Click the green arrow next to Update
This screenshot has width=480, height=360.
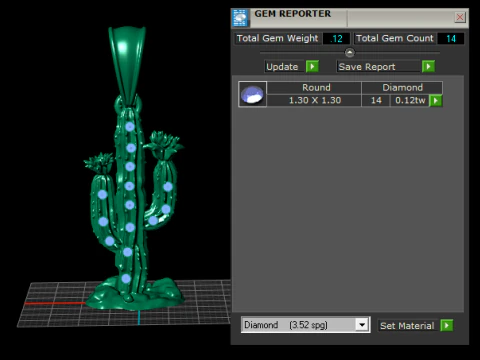pyautogui.click(x=312, y=66)
